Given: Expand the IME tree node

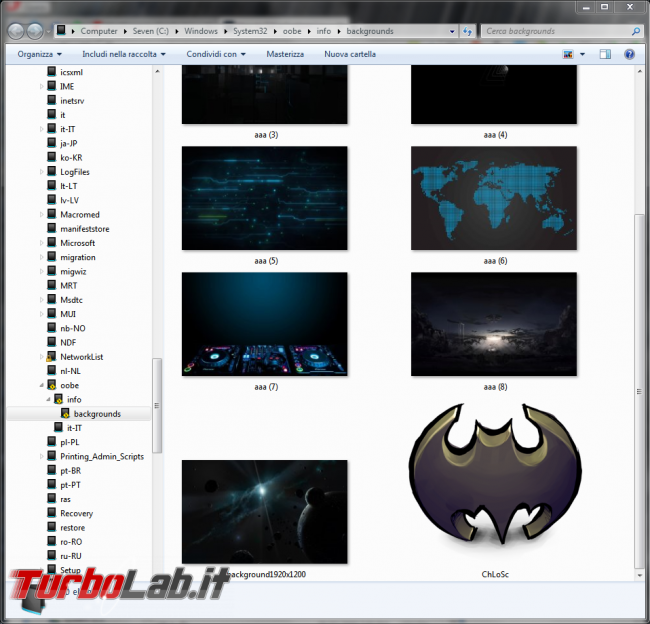Looking at the screenshot, I should tap(41, 86).
